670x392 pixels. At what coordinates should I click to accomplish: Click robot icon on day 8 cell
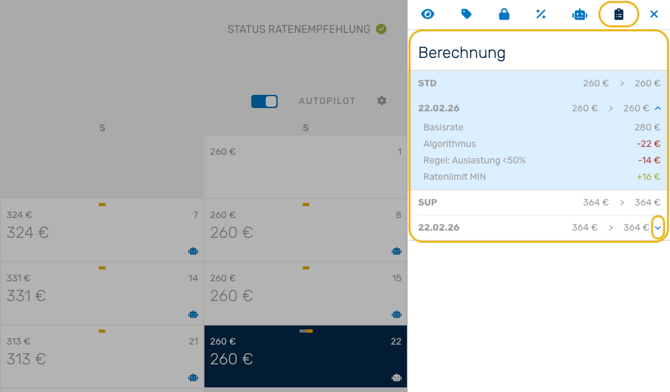[397, 251]
